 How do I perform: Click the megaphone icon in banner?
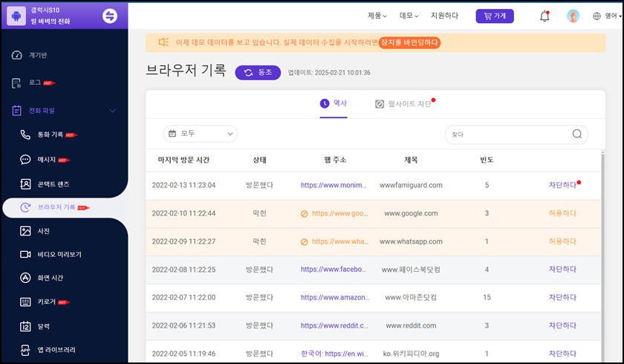(163, 42)
